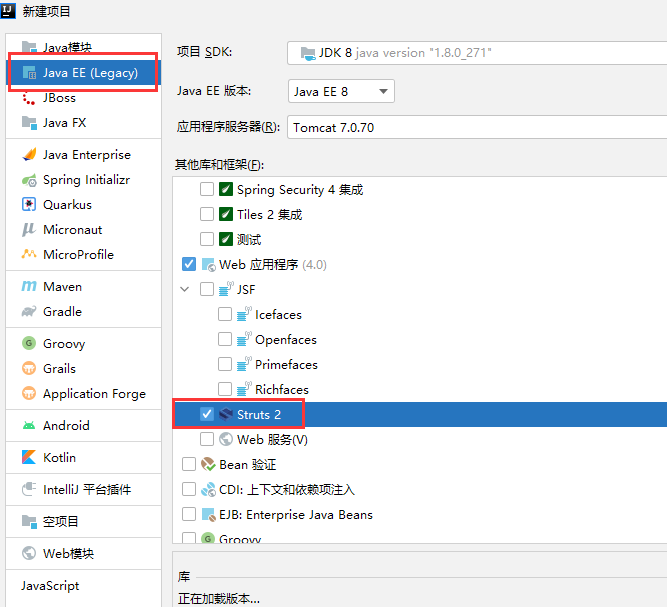This screenshot has height=607, width=667.
Task: Collapse the JSF tree node chevron
Action: [185, 289]
